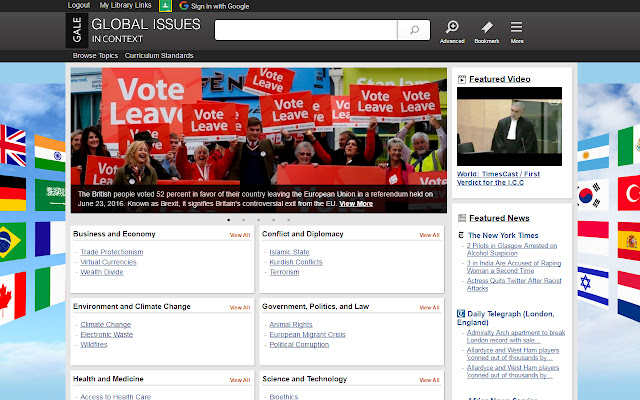Click the Google Classroom icon

tap(165, 6)
